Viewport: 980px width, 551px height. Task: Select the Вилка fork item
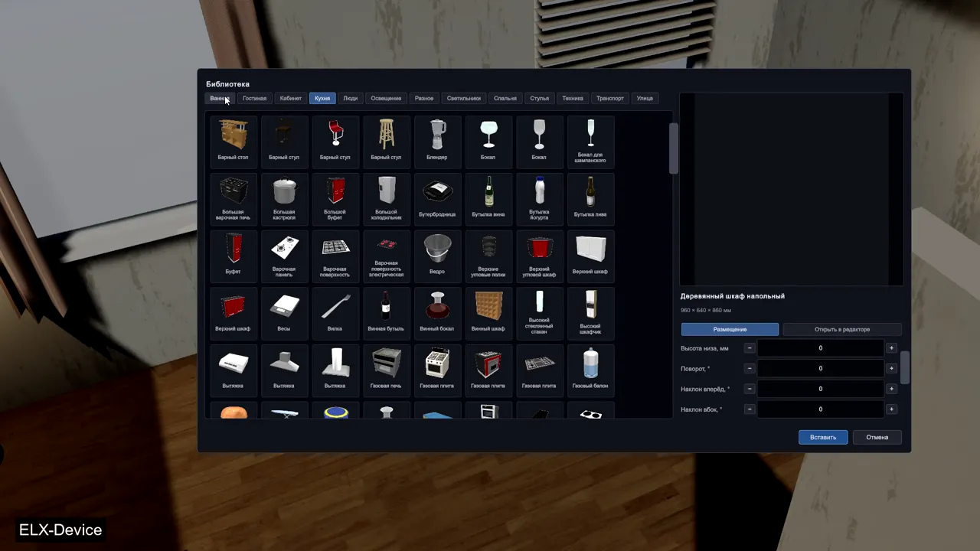point(335,313)
